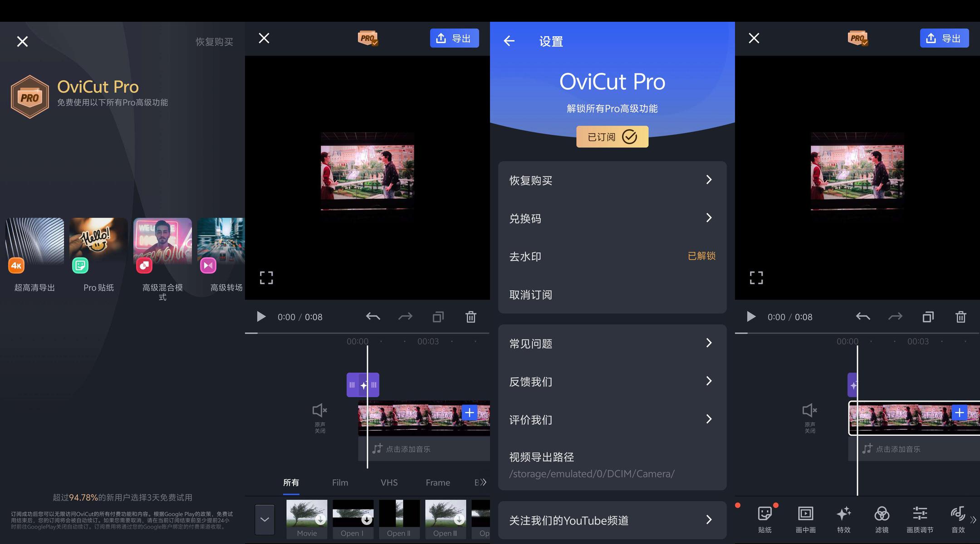
Task: Choose the Open II effect thumbnail
Action: click(x=399, y=520)
